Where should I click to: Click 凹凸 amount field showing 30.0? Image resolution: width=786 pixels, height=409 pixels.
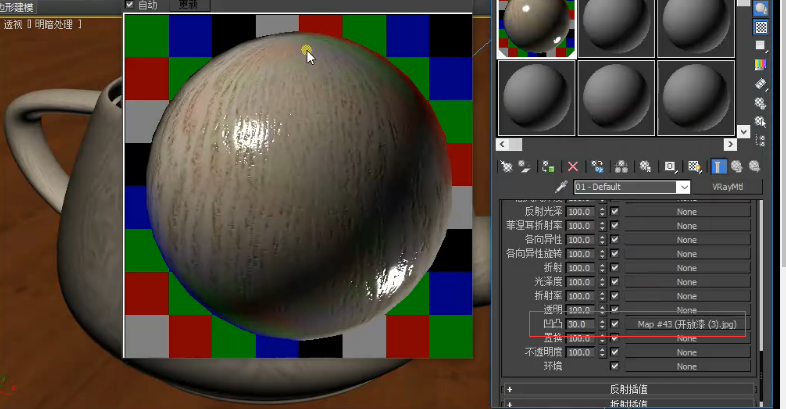click(581, 324)
